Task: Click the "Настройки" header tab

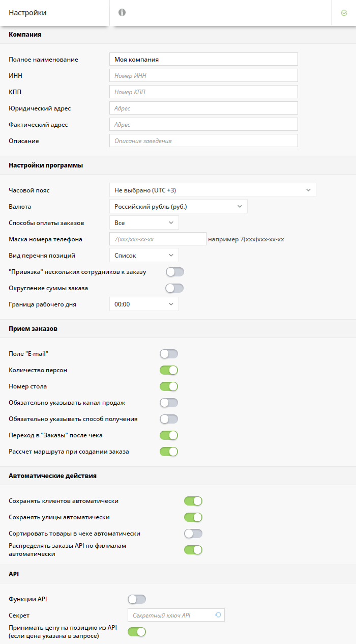Action: click(x=28, y=13)
